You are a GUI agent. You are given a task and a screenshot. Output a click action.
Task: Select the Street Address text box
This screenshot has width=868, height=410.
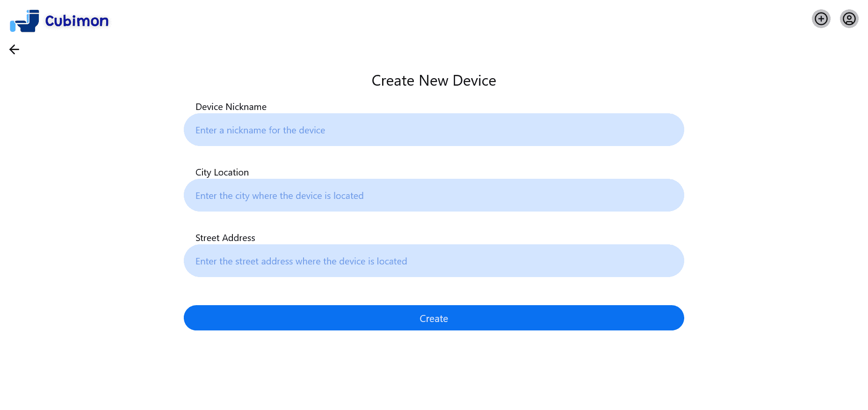(x=434, y=261)
